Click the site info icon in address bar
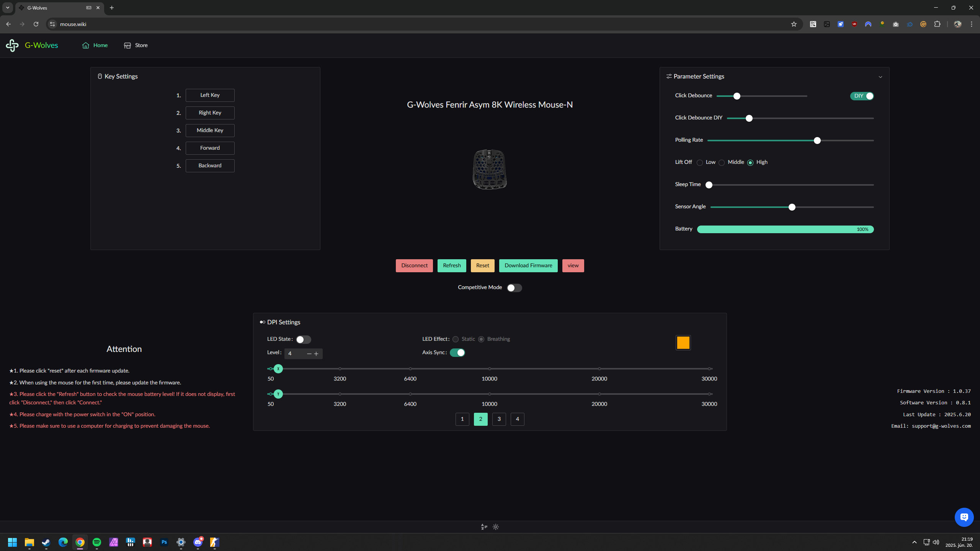This screenshot has width=980, height=551. pos(52,24)
